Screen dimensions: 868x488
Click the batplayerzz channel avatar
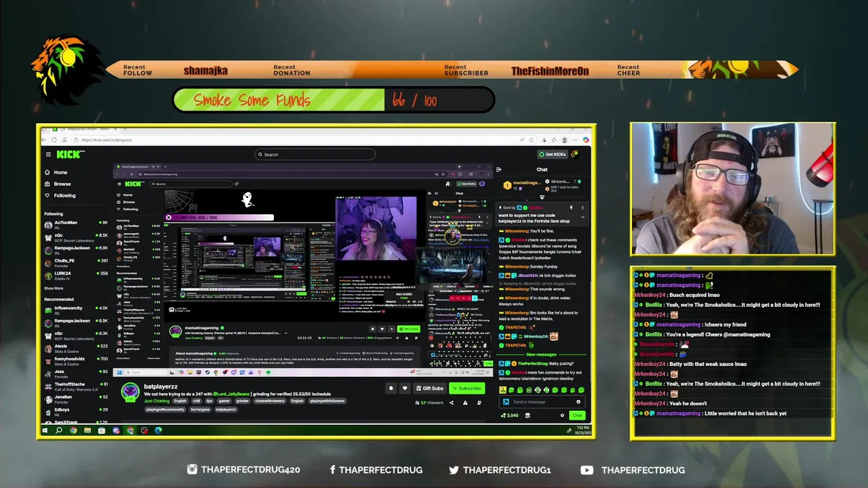pyautogui.click(x=130, y=392)
